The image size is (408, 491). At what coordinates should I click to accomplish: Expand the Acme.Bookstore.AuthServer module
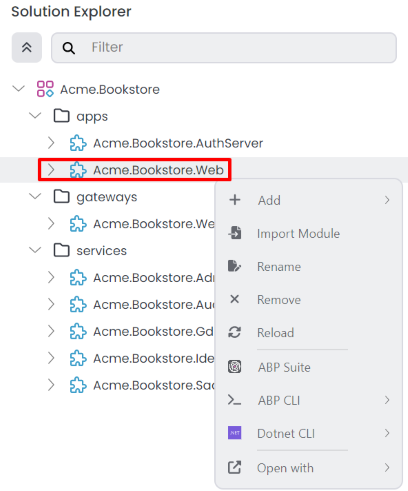coord(51,143)
